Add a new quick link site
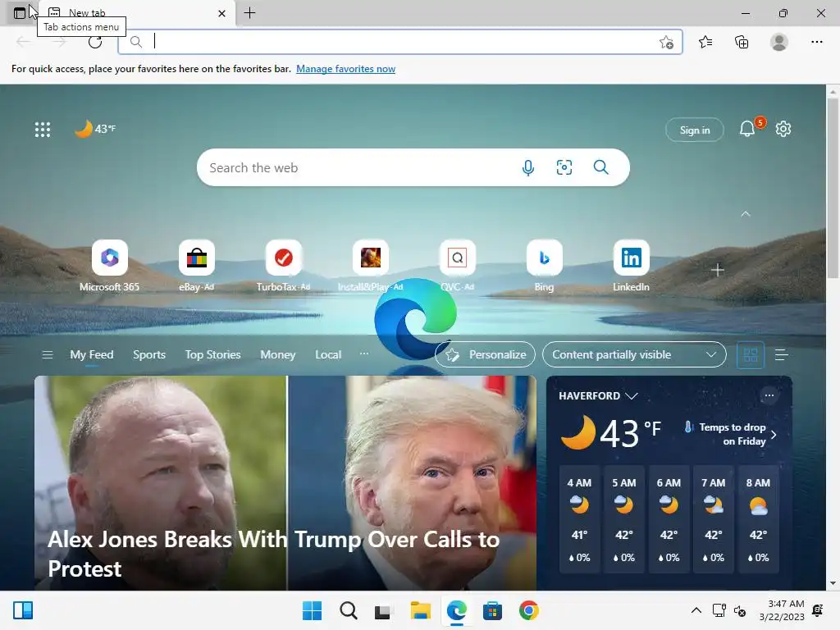Screen dimensions: 840x630 717,270
